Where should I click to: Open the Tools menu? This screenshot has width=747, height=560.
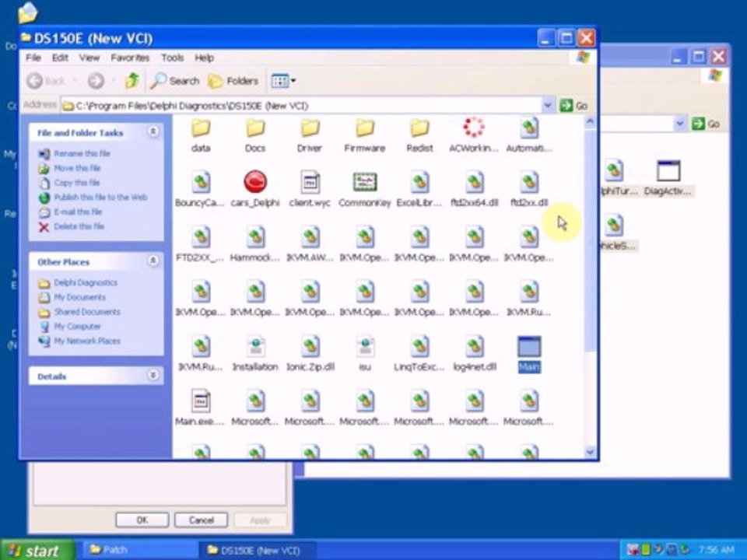click(x=172, y=58)
